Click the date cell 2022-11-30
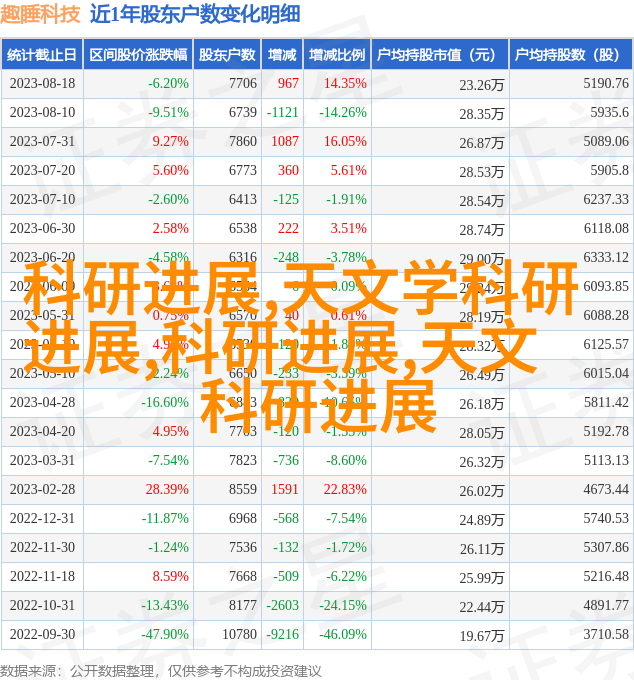This screenshot has width=634, height=680. [42, 548]
